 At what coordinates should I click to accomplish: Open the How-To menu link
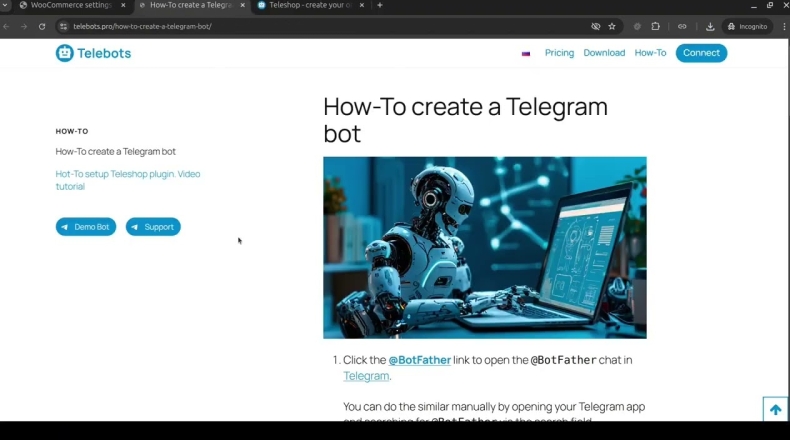click(x=650, y=53)
